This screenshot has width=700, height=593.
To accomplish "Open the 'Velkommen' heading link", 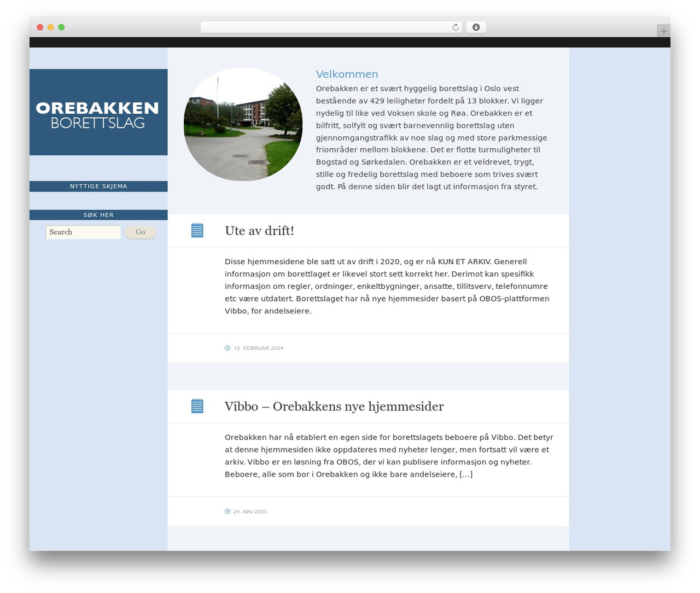I will pos(347,74).
